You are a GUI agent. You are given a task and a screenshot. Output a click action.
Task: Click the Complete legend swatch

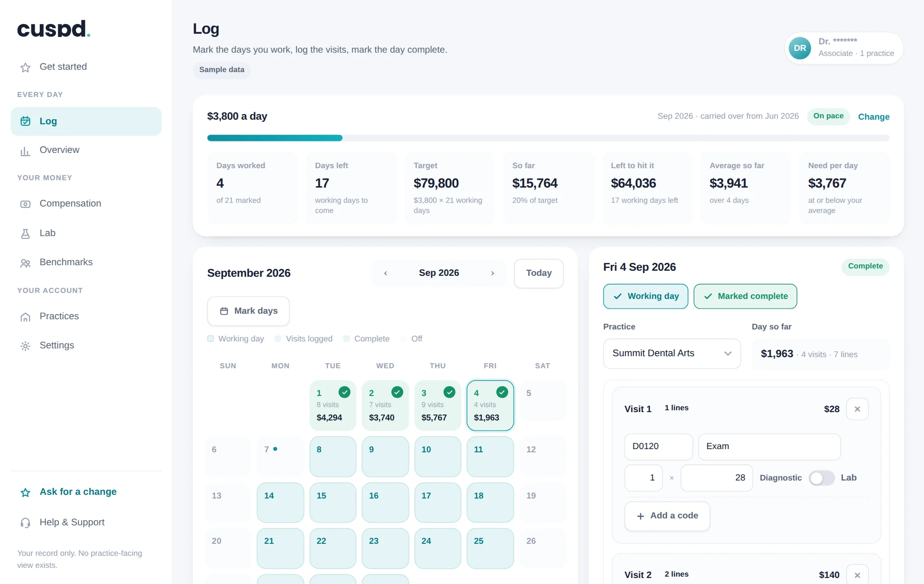tap(346, 339)
